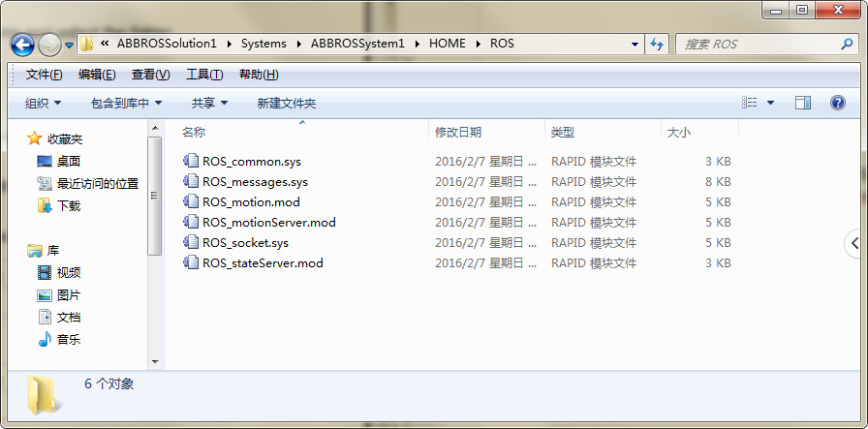Click the ROS_motionServer.mod file name
The image size is (868, 429).
[x=269, y=223]
